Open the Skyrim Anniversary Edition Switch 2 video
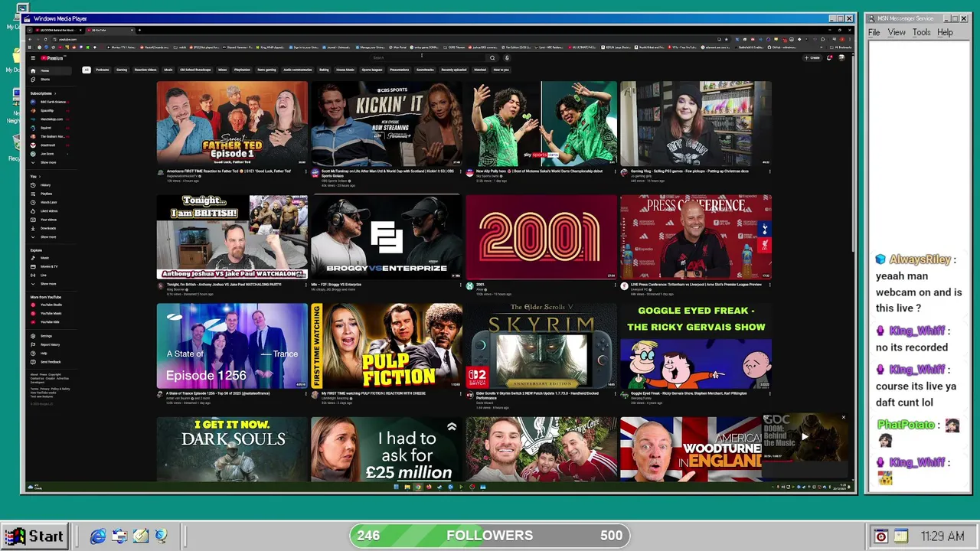980x551 pixels. pyautogui.click(x=541, y=345)
